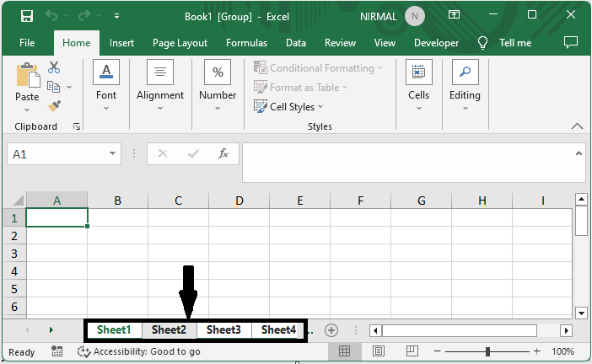The width and height of the screenshot is (592, 364).
Task: Open Format as Table menu
Action: click(300, 87)
